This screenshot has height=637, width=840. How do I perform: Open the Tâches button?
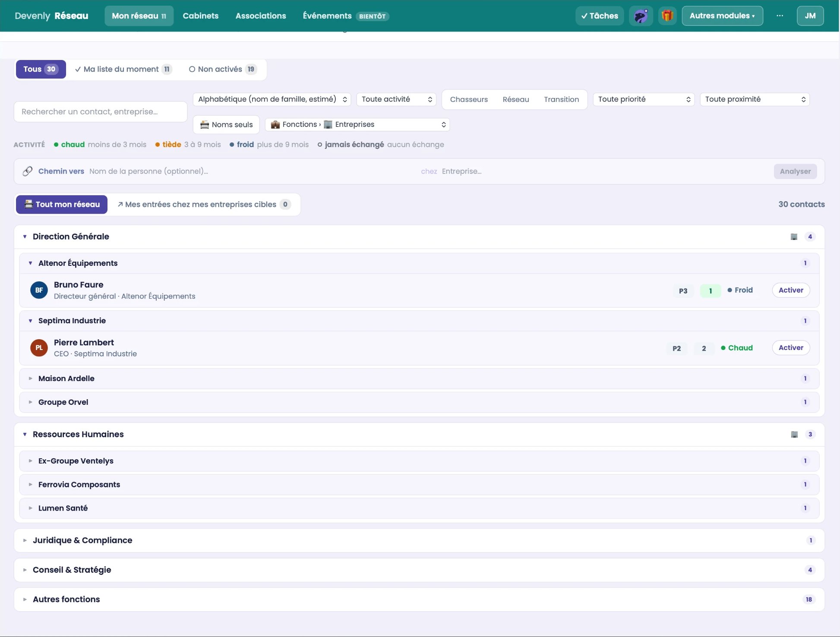coord(600,16)
